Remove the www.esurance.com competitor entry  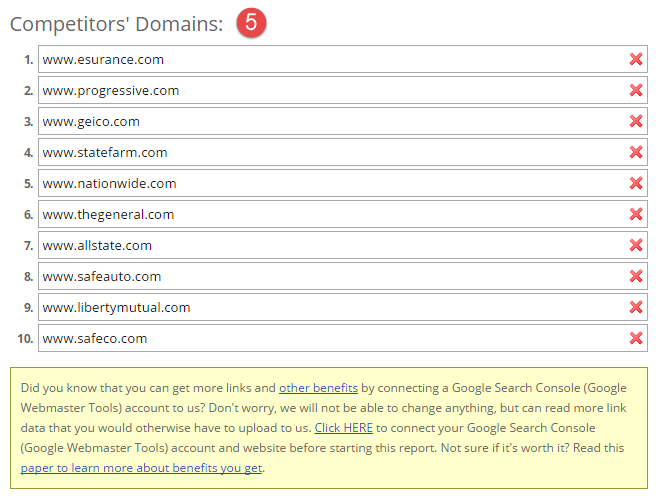[x=635, y=59]
